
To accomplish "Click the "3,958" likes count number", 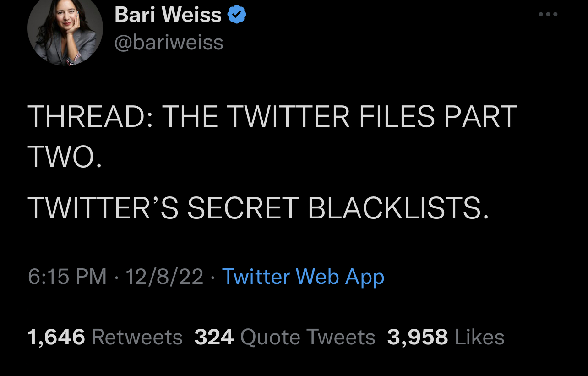I will coord(417,338).
